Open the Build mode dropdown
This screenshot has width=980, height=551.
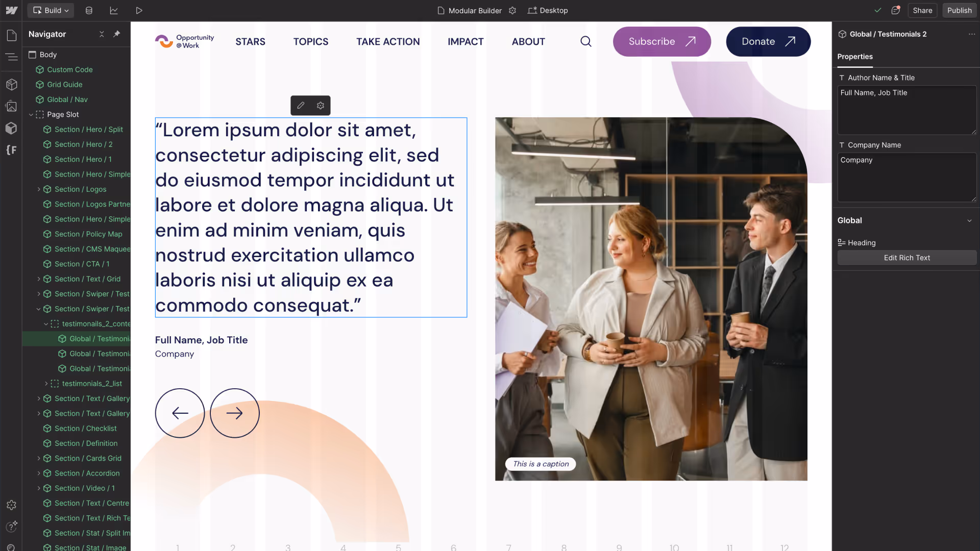(51, 10)
